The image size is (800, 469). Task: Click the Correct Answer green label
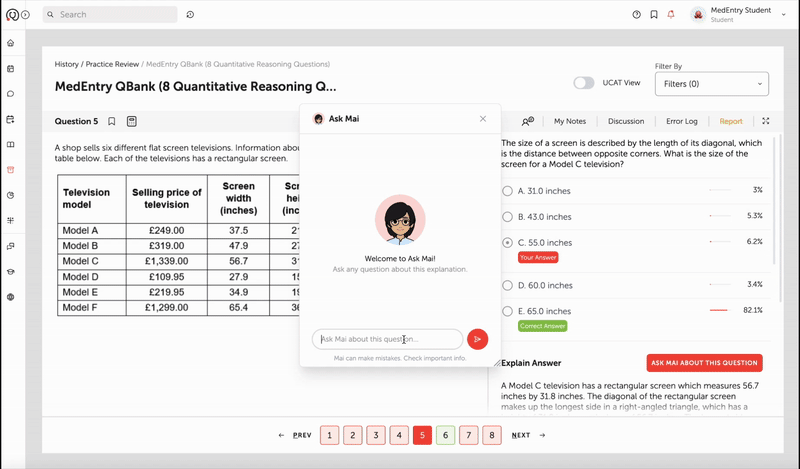[542, 326]
